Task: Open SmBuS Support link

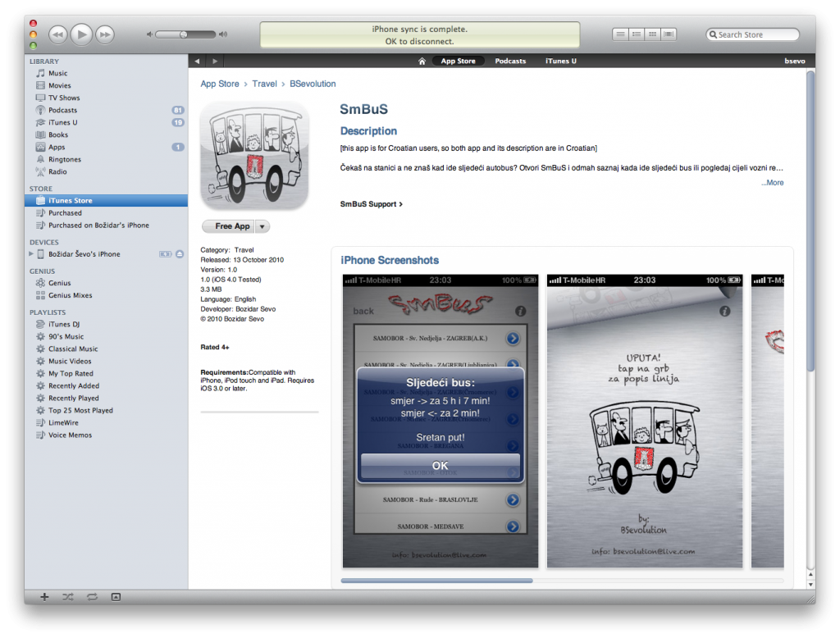Action: (x=372, y=205)
